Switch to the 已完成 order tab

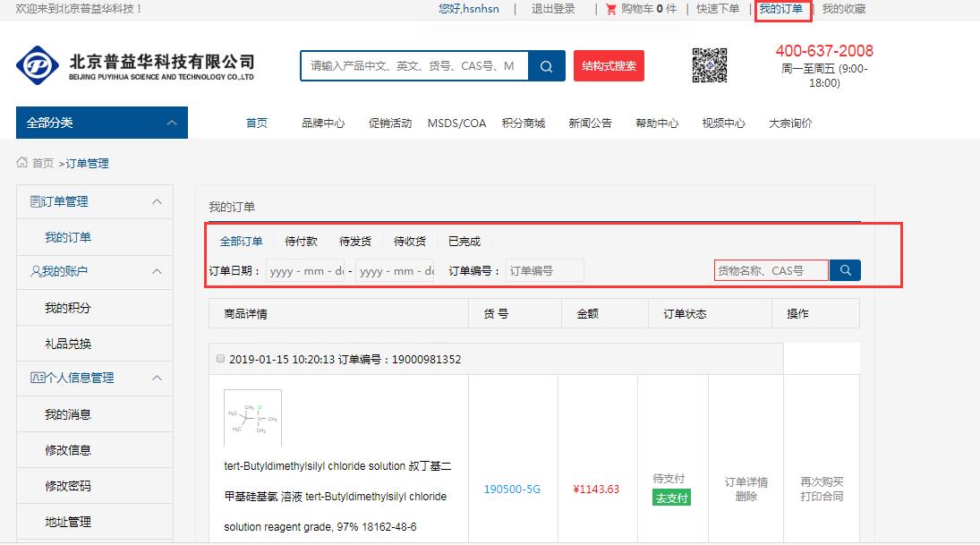(x=464, y=242)
